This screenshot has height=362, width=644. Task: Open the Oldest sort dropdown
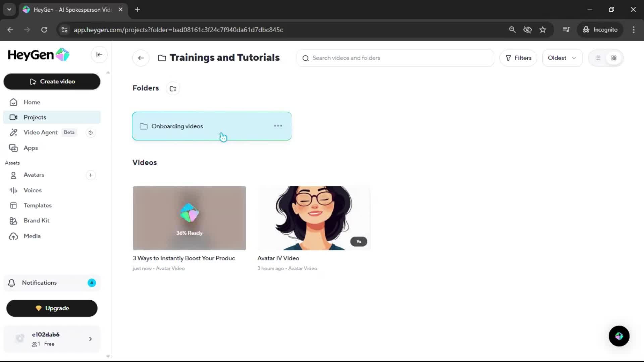tap(562, 58)
